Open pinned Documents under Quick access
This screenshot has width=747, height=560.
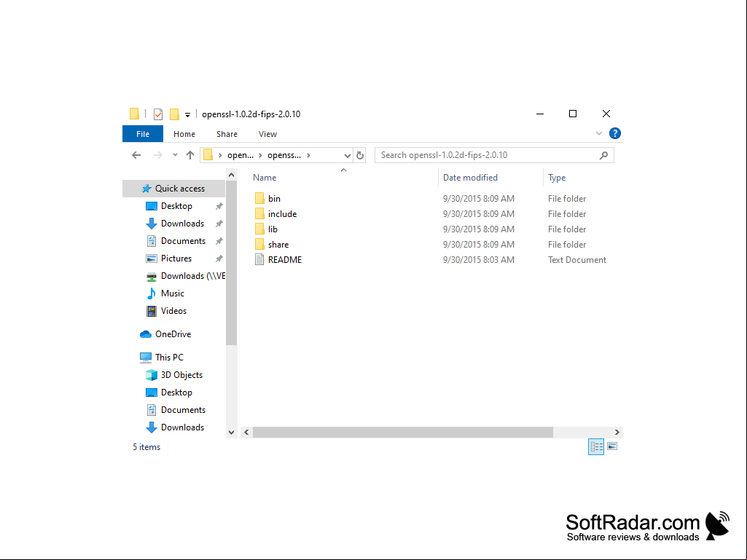point(183,241)
